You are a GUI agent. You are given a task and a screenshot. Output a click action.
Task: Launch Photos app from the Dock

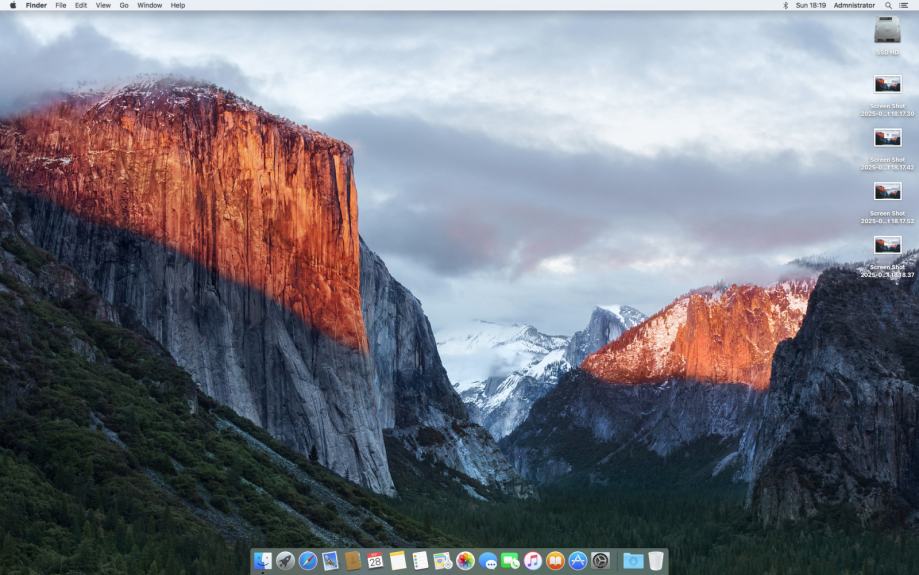click(465, 561)
